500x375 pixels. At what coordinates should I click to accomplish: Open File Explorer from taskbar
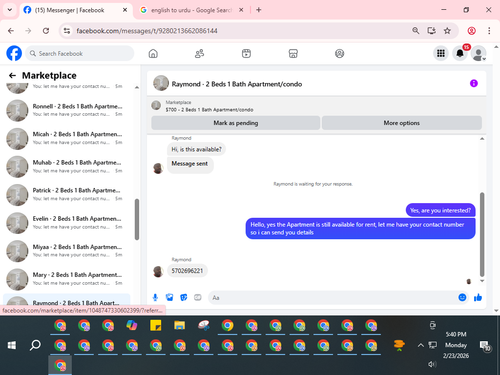(x=180, y=325)
